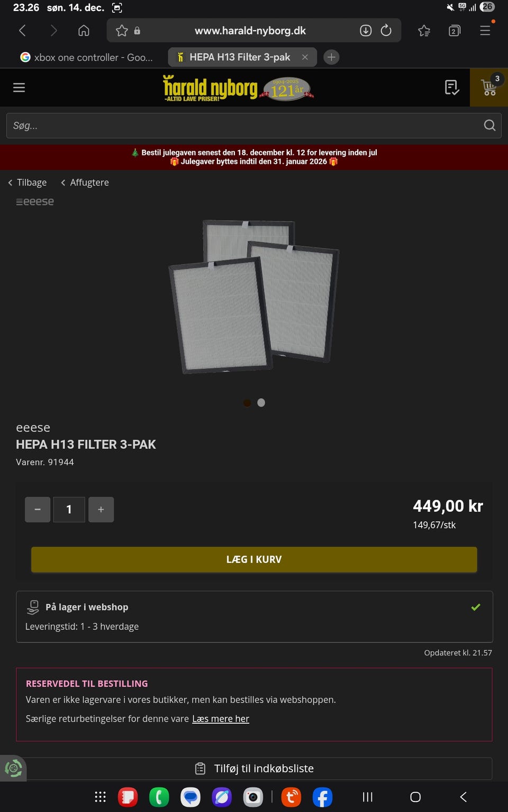Show second product image via carousel dot
This screenshot has height=812, width=508.
pyautogui.click(x=261, y=403)
